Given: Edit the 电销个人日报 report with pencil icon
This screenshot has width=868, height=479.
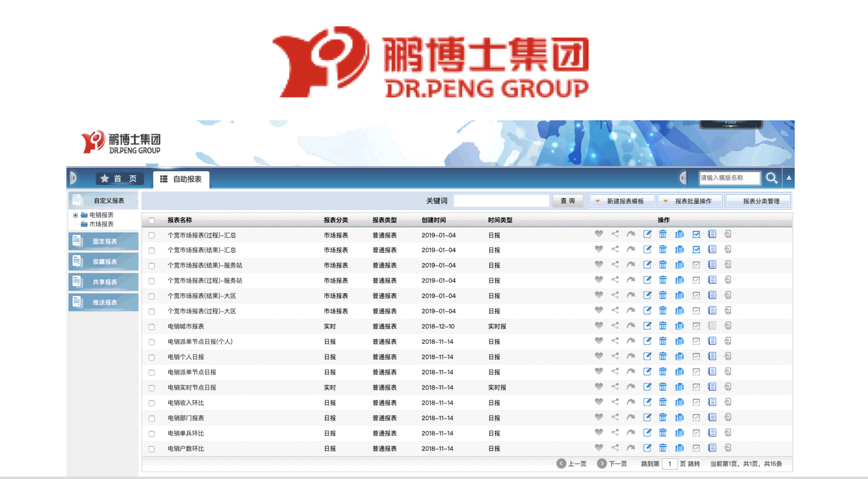Looking at the screenshot, I should coord(648,356).
